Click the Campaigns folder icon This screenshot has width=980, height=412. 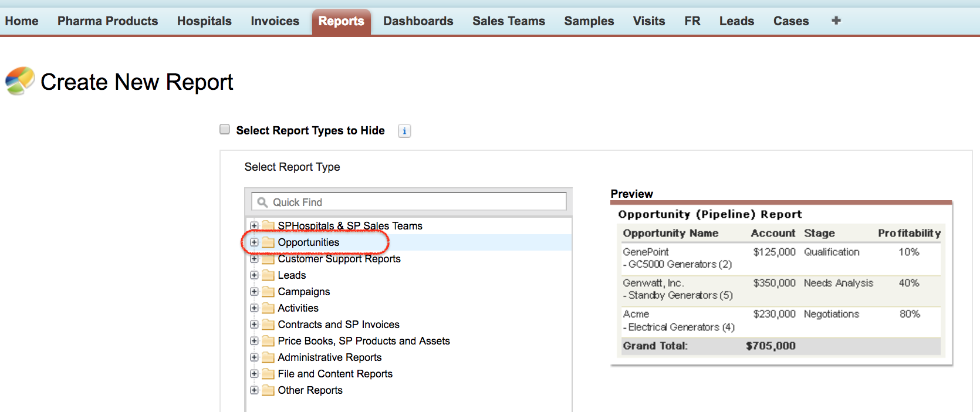coord(268,292)
